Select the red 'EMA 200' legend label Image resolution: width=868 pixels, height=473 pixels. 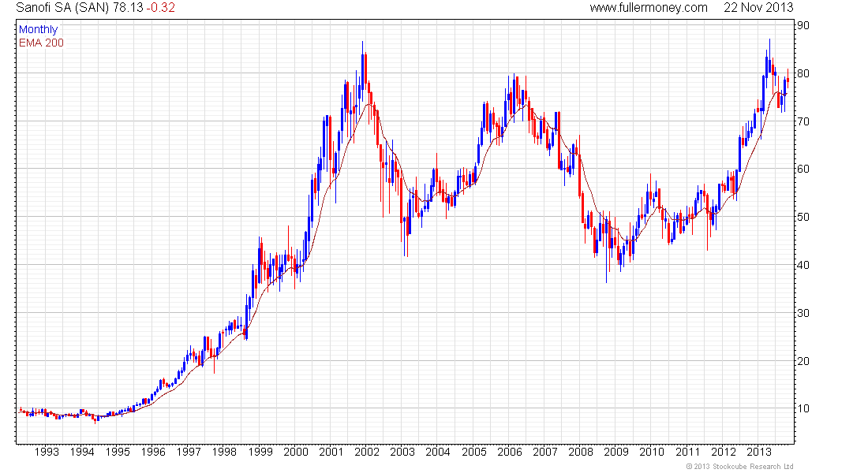(41, 43)
